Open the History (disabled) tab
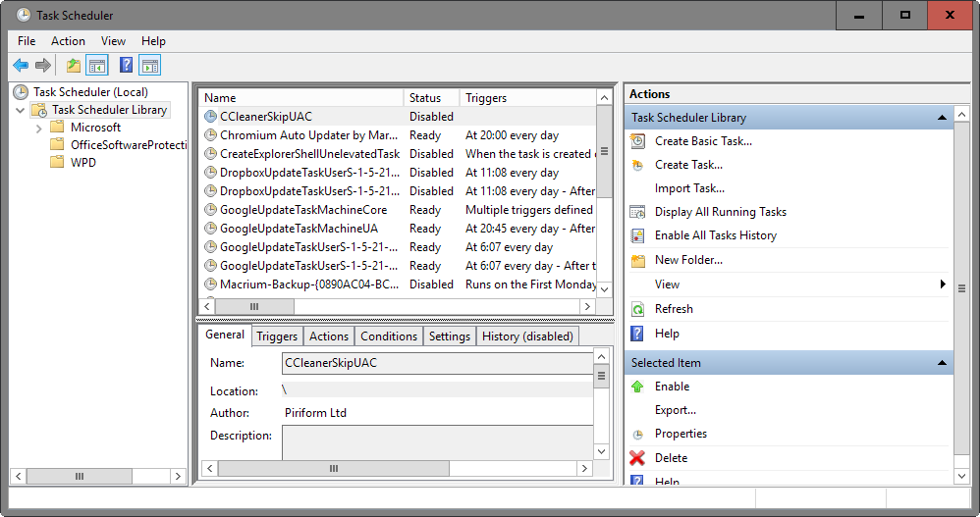Image resolution: width=980 pixels, height=517 pixels. pos(527,336)
